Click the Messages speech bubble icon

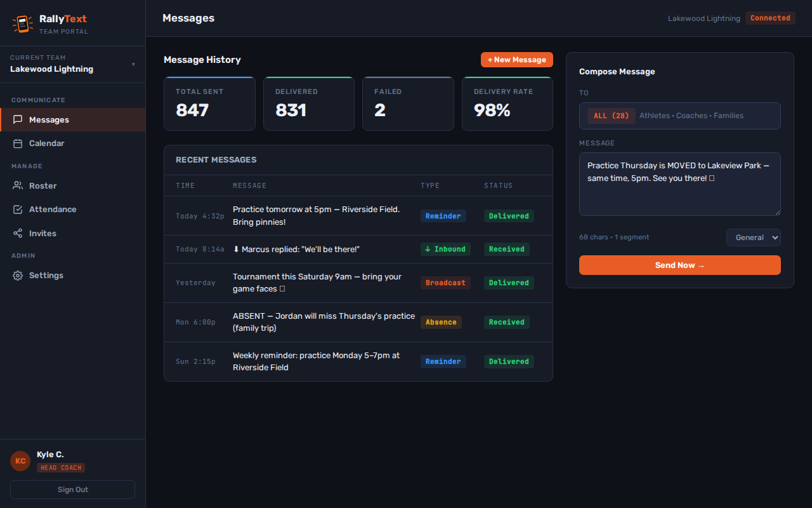click(18, 119)
